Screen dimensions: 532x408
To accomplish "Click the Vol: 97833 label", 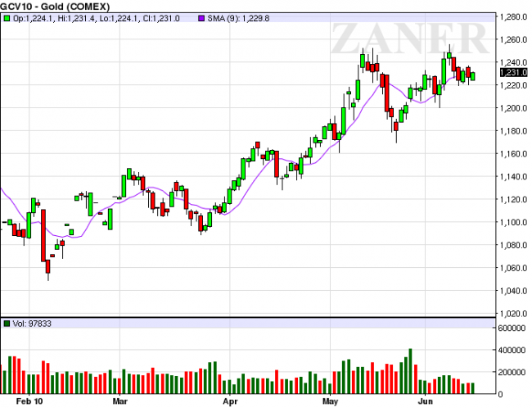I will click(32, 324).
